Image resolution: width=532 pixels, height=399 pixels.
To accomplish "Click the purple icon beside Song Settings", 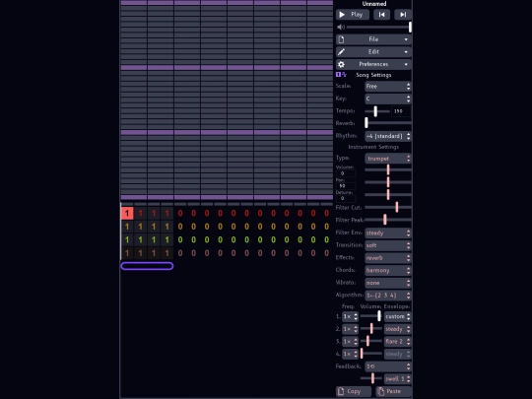I will (341, 75).
